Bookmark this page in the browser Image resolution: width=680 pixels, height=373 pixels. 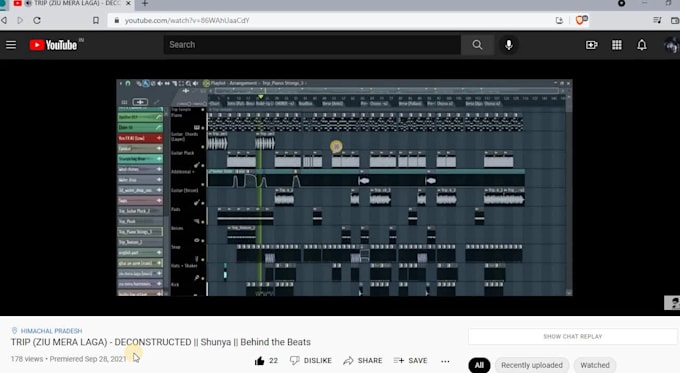[x=96, y=20]
